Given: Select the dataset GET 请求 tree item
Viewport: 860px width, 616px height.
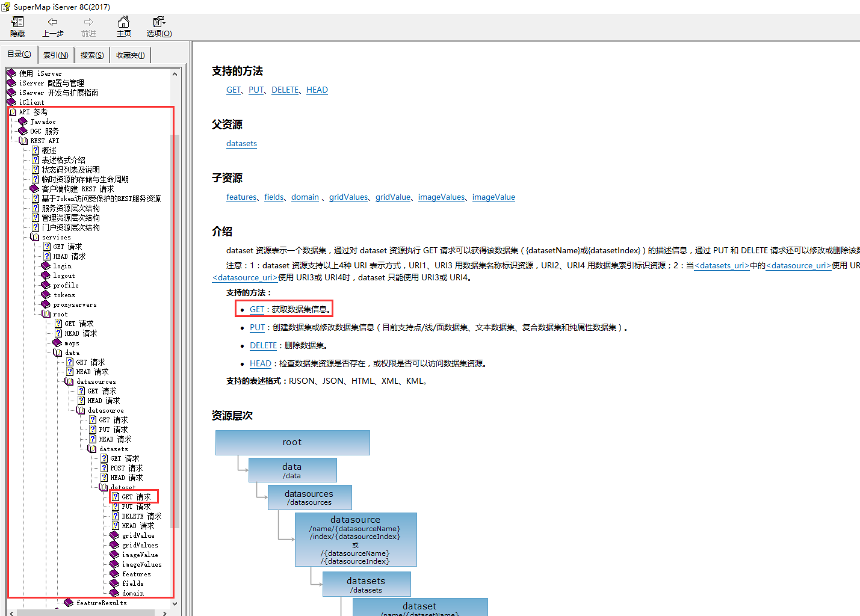Looking at the screenshot, I should tap(136, 497).
